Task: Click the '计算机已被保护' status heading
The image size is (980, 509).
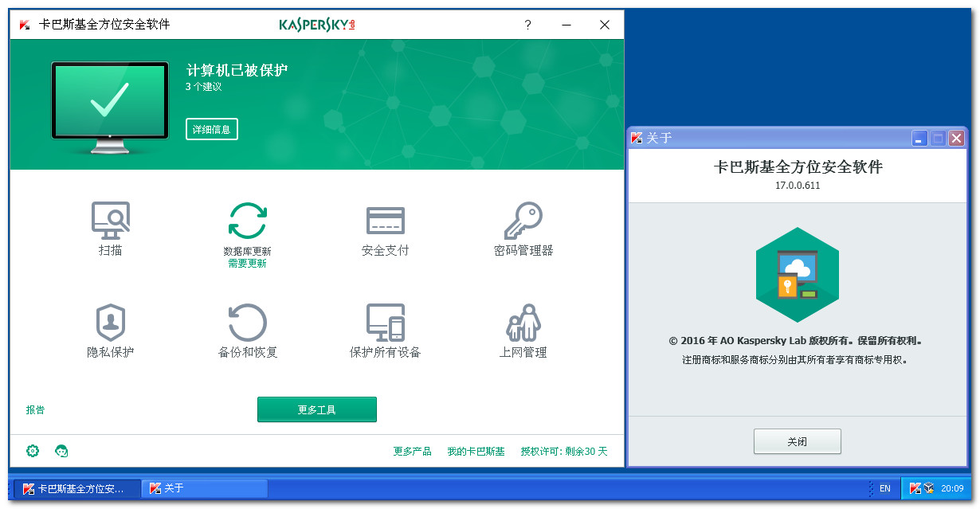Action: (237, 70)
